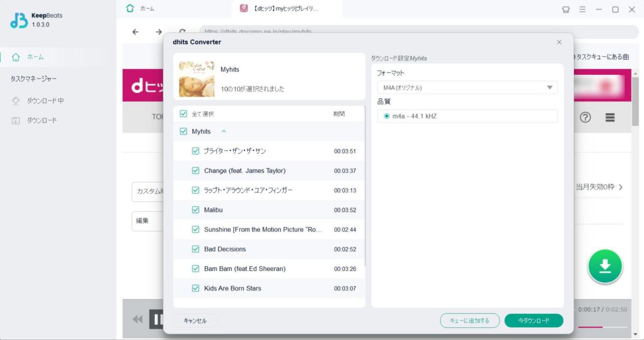Select m4a - 44.1 kHZ quality radio
Image resolution: width=644 pixels, height=340 pixels.
[x=386, y=116]
